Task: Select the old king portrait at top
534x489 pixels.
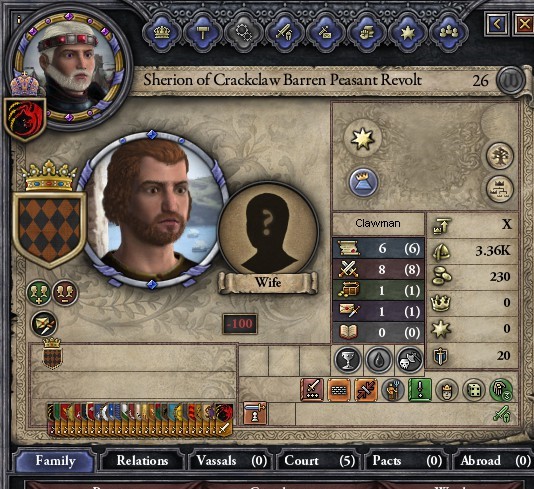Action: pos(68,68)
